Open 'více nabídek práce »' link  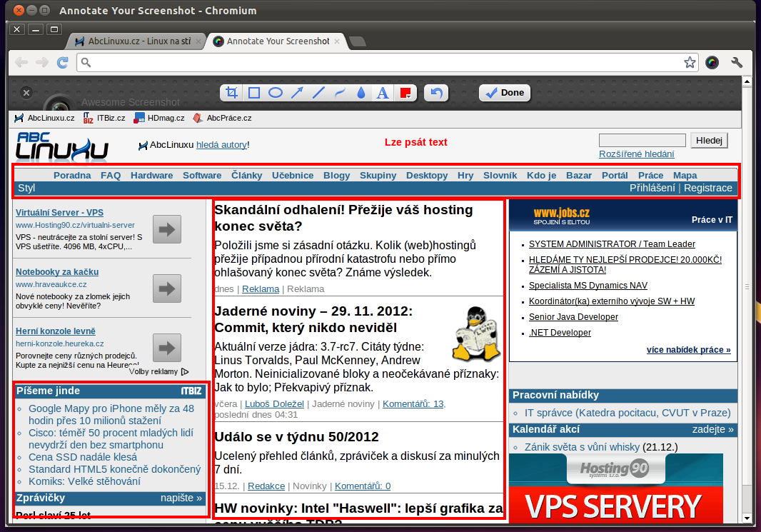pyautogui.click(x=689, y=349)
